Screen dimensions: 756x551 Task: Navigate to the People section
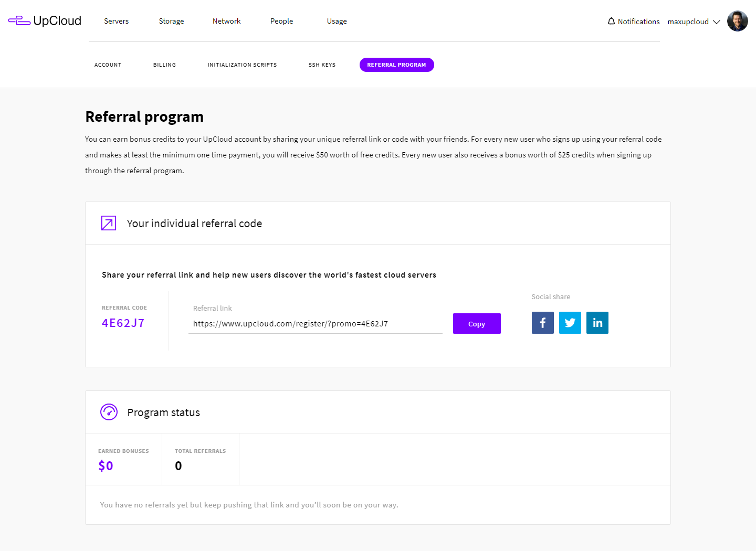pyautogui.click(x=281, y=21)
